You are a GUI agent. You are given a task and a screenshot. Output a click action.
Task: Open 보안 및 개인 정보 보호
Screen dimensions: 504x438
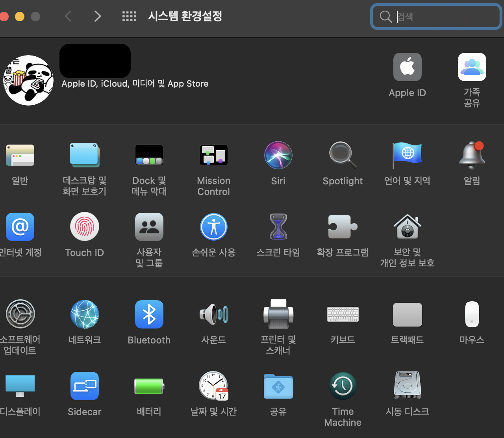pos(408,227)
